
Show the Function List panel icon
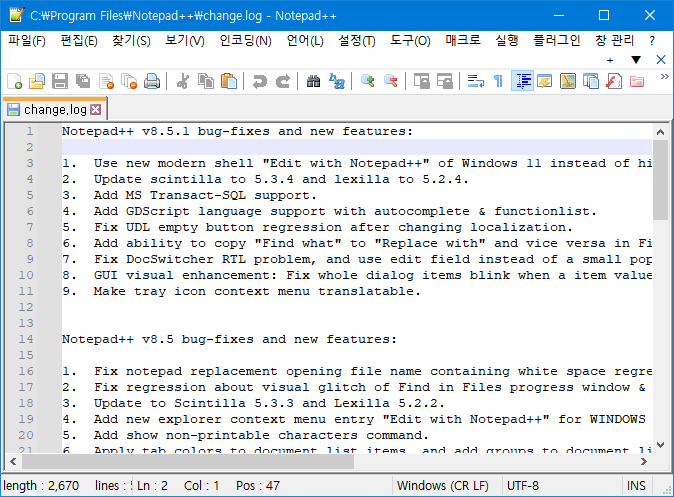tap(614, 81)
